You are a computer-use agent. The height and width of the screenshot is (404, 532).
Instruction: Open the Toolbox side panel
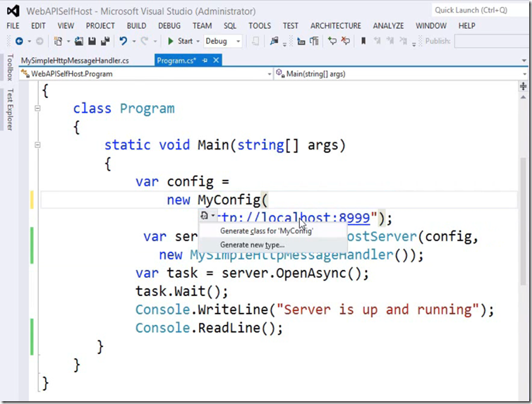pos(10,67)
